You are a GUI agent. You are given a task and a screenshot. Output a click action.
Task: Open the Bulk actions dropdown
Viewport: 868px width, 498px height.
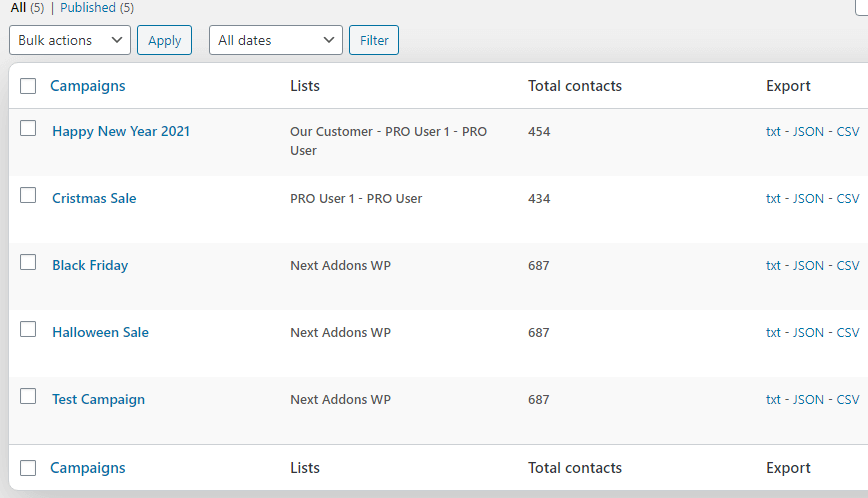tap(70, 40)
